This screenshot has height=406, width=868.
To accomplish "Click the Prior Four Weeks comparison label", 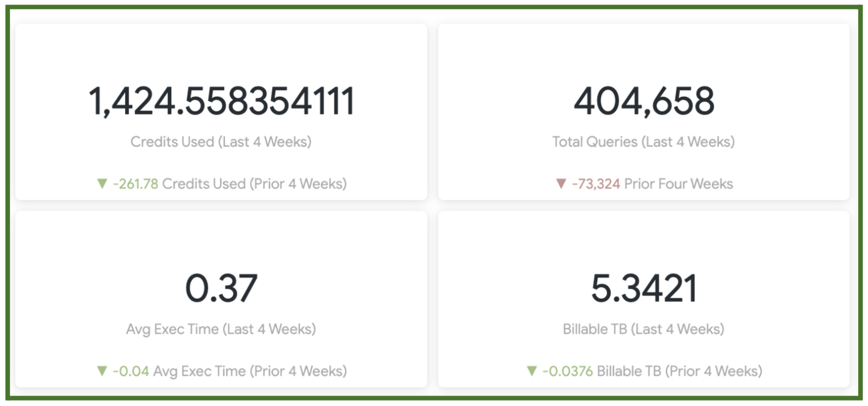I will coord(679,184).
